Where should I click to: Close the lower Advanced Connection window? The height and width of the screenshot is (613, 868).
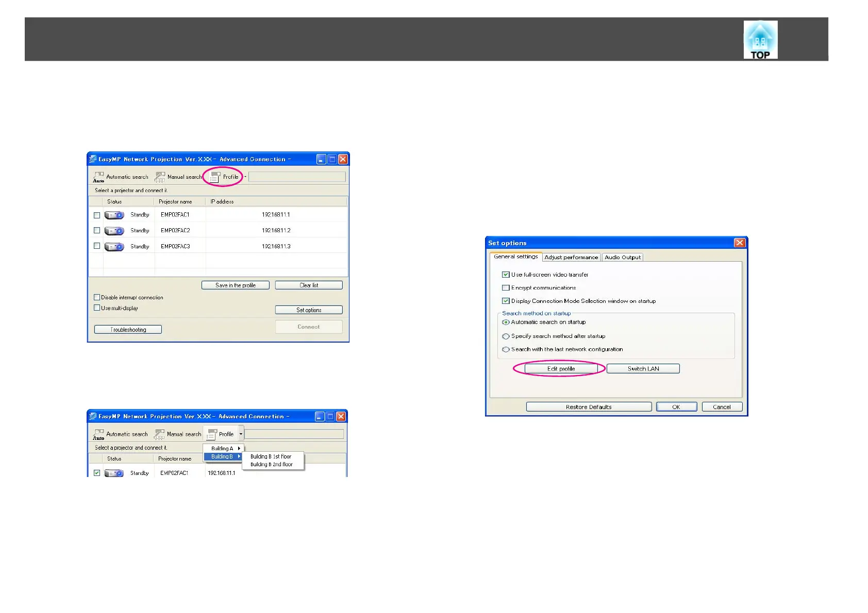pyautogui.click(x=341, y=416)
